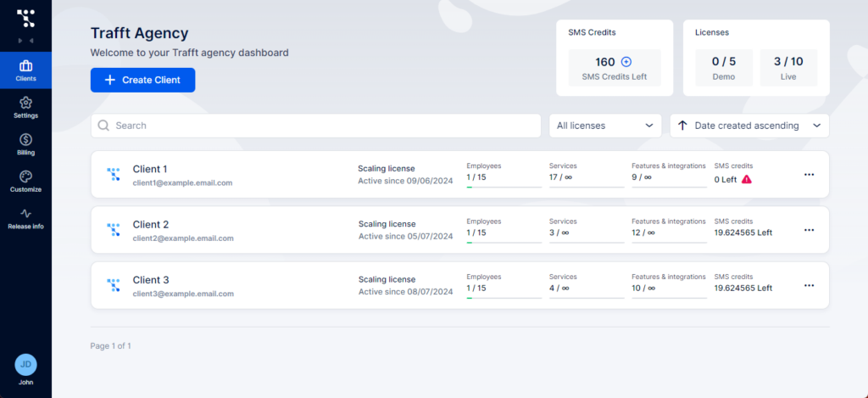Image resolution: width=868 pixels, height=398 pixels.
Task: Open the Customize palette section
Action: [x=25, y=181]
